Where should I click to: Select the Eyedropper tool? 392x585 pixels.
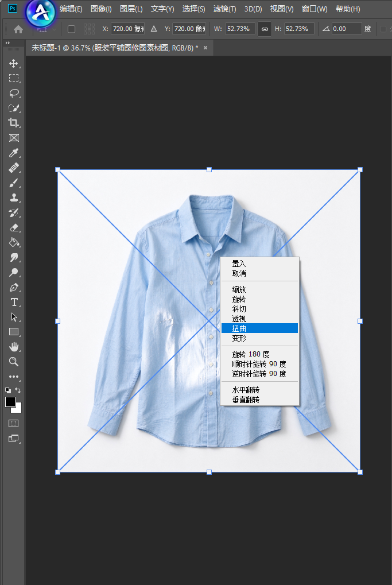coord(14,153)
